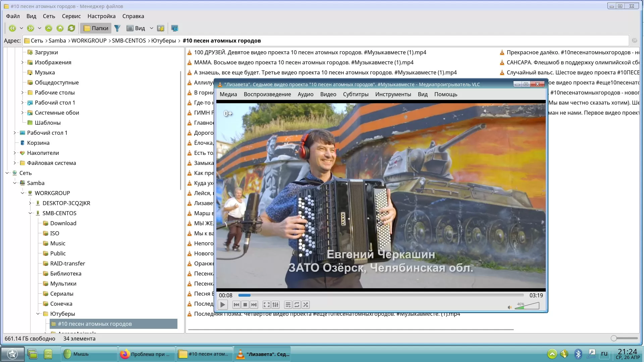
Task: Click the VLC stop button
Action: click(245, 305)
